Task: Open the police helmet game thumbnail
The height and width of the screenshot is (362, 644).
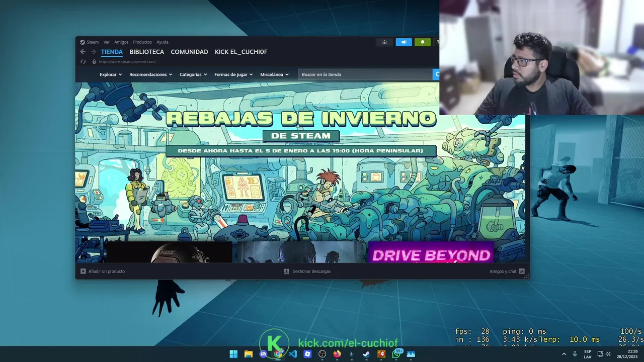Action: pos(169,252)
